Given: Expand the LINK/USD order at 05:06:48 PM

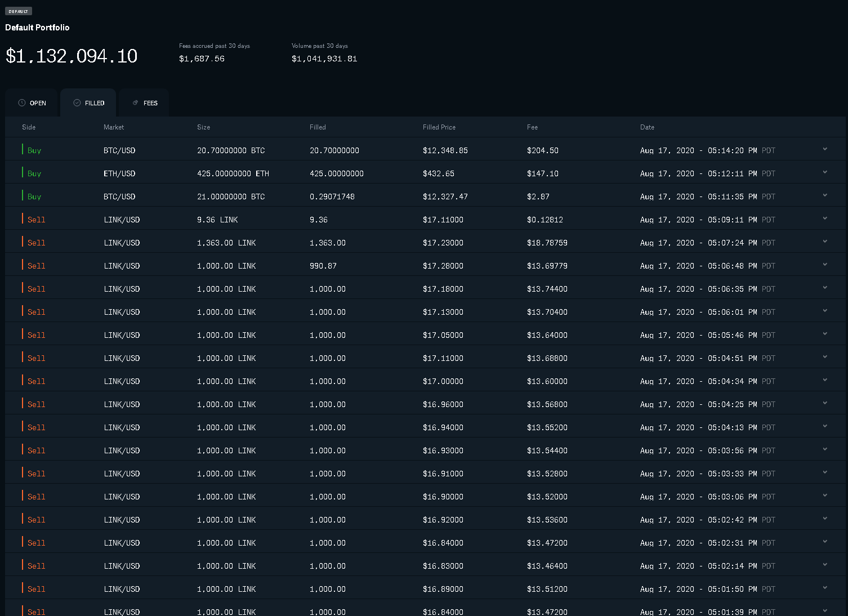Looking at the screenshot, I should coord(824,265).
